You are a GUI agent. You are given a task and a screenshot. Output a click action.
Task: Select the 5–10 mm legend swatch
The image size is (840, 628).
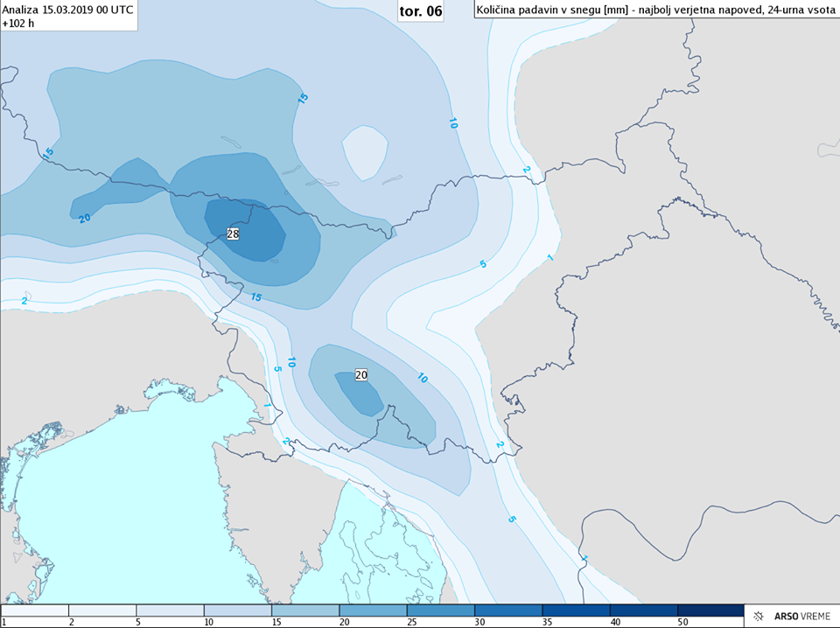(x=170, y=611)
